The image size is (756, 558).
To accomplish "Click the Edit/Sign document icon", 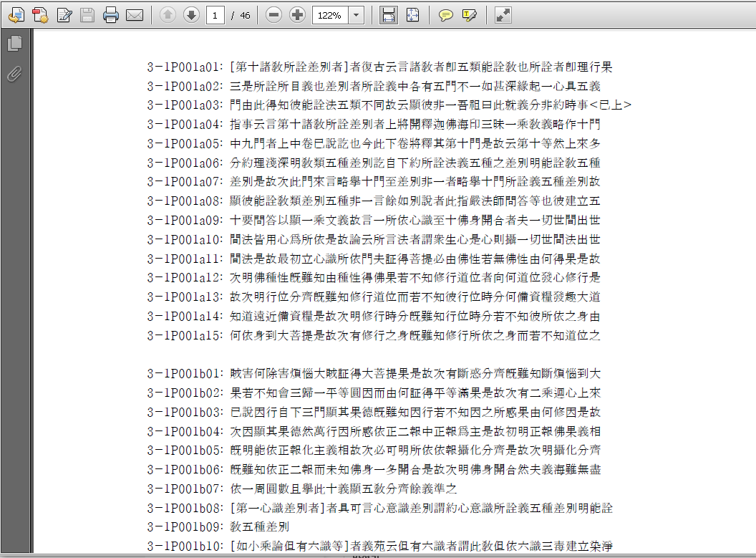I will [64, 14].
